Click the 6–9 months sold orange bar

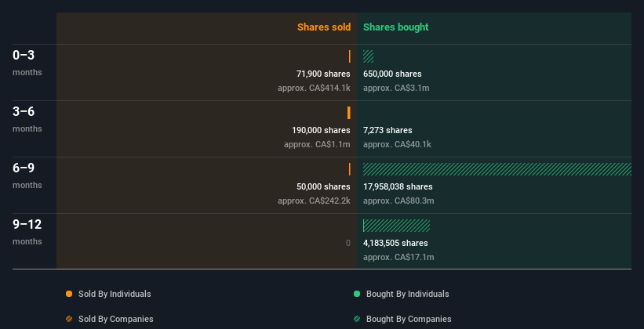350,169
